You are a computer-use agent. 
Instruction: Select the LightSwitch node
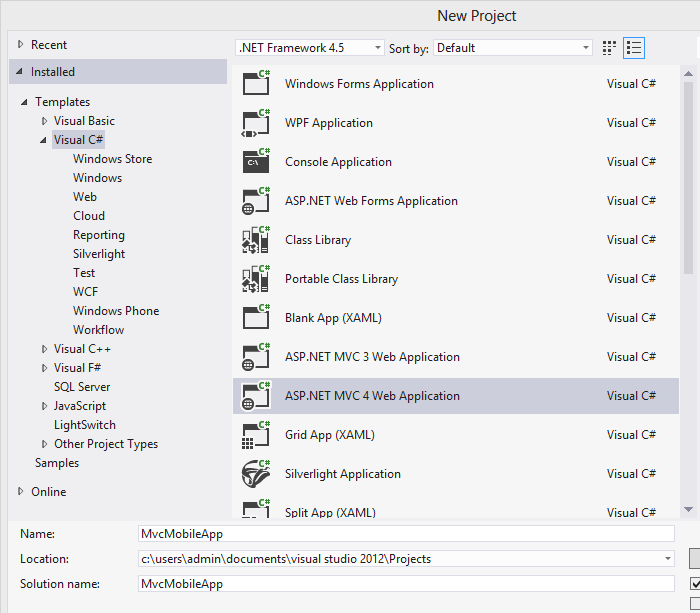(x=85, y=425)
